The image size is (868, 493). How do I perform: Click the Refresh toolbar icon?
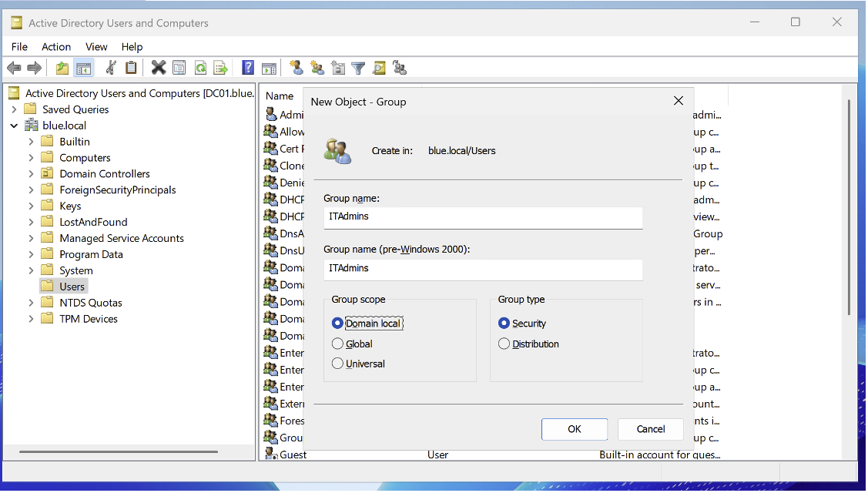tap(200, 68)
